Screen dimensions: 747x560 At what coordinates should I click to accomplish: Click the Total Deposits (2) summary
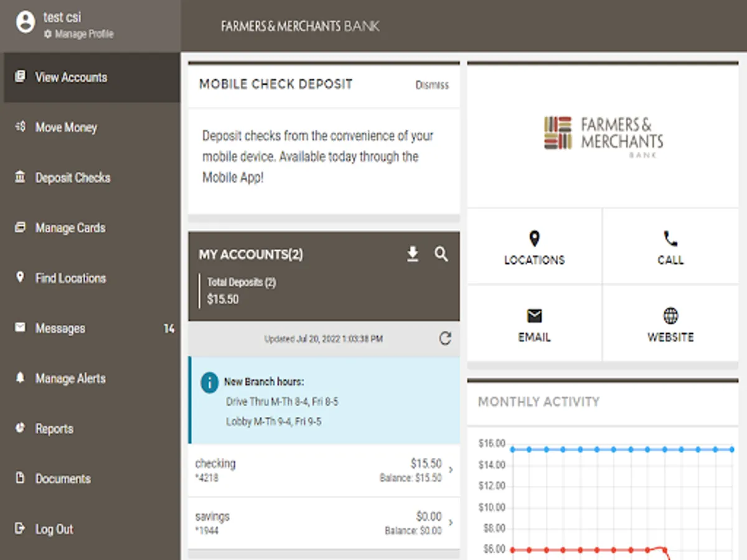click(x=242, y=291)
